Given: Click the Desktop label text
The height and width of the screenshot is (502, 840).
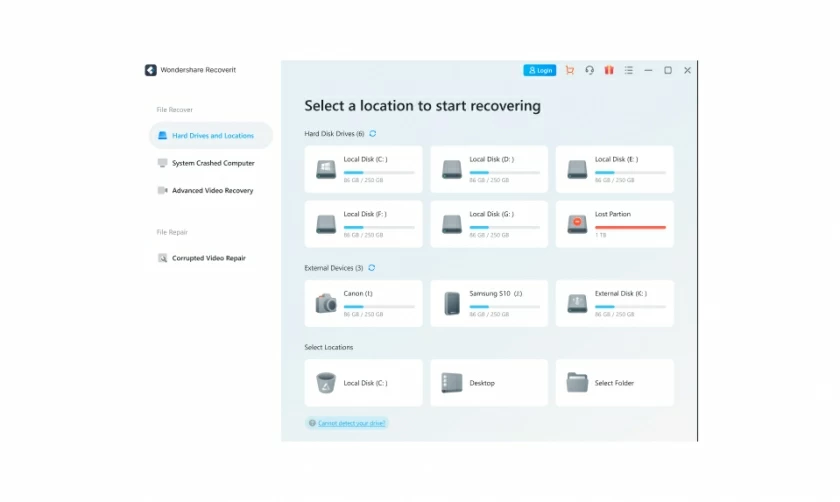Looking at the screenshot, I should click(x=482, y=383).
